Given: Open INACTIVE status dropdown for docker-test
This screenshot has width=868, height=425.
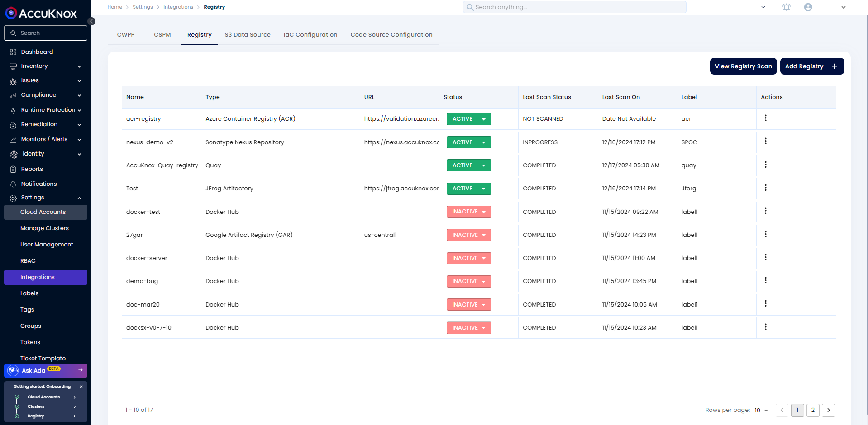Looking at the screenshot, I should pos(469,212).
